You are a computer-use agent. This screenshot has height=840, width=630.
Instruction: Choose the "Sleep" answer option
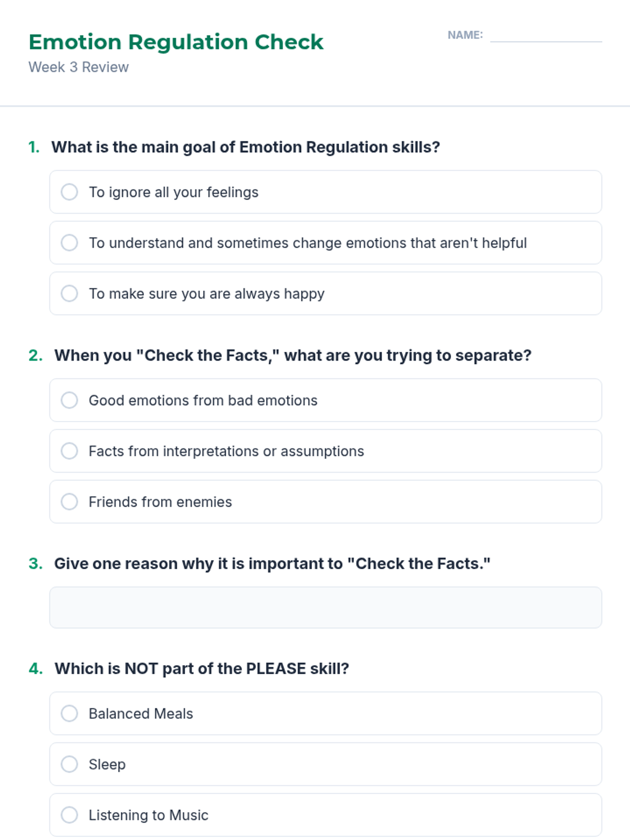tap(69, 764)
